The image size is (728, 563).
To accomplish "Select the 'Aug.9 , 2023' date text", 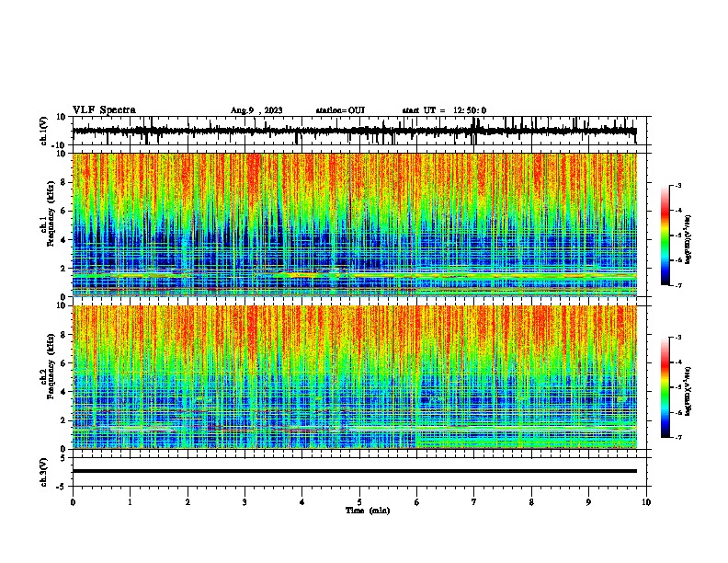I will click(x=256, y=110).
